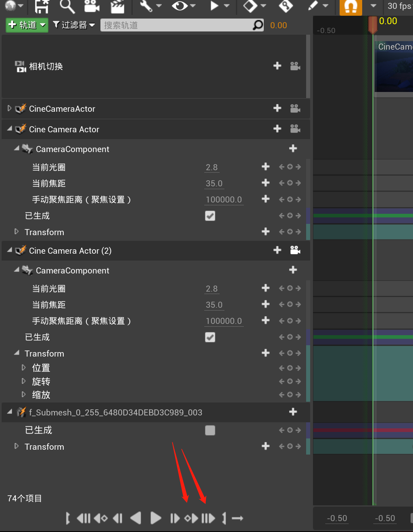This screenshot has width=413, height=532.
Task: Open the render movie clapperboard icon
Action: click(x=117, y=6)
